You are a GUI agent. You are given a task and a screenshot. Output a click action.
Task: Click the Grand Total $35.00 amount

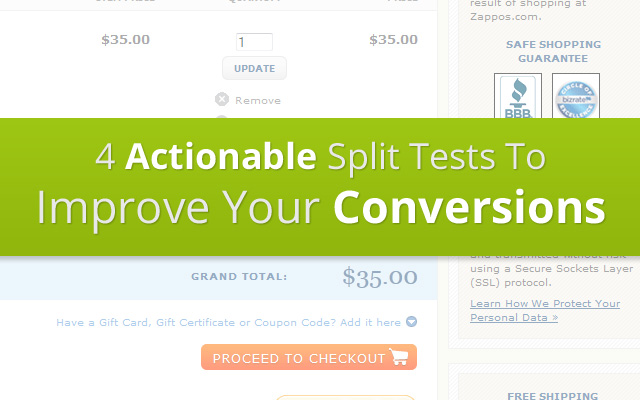pos(379,277)
